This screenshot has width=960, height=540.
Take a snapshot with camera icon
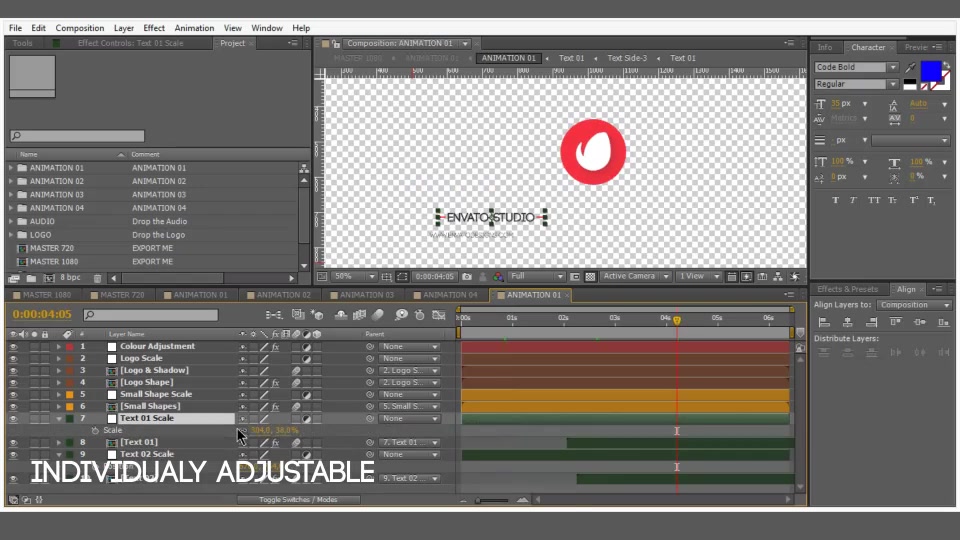pyautogui.click(x=467, y=277)
